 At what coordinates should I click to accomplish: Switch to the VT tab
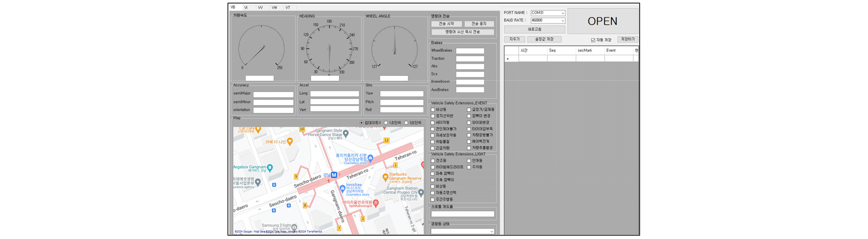[288, 8]
